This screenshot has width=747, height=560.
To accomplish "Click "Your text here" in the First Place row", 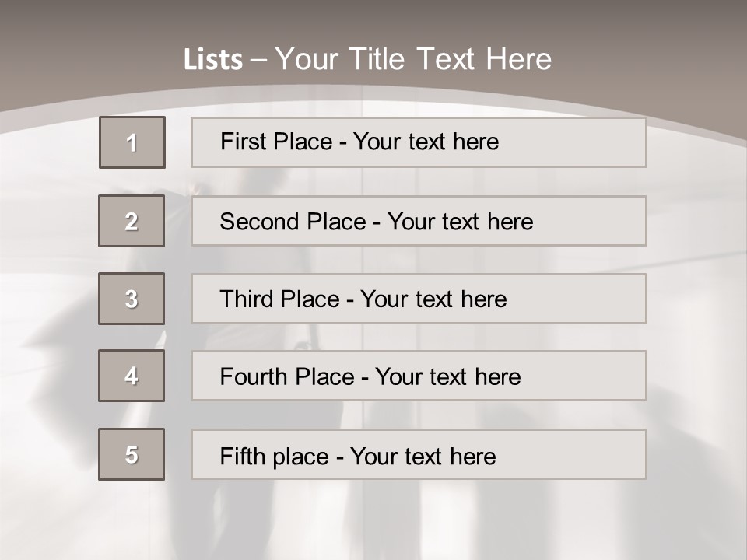I will point(426,142).
